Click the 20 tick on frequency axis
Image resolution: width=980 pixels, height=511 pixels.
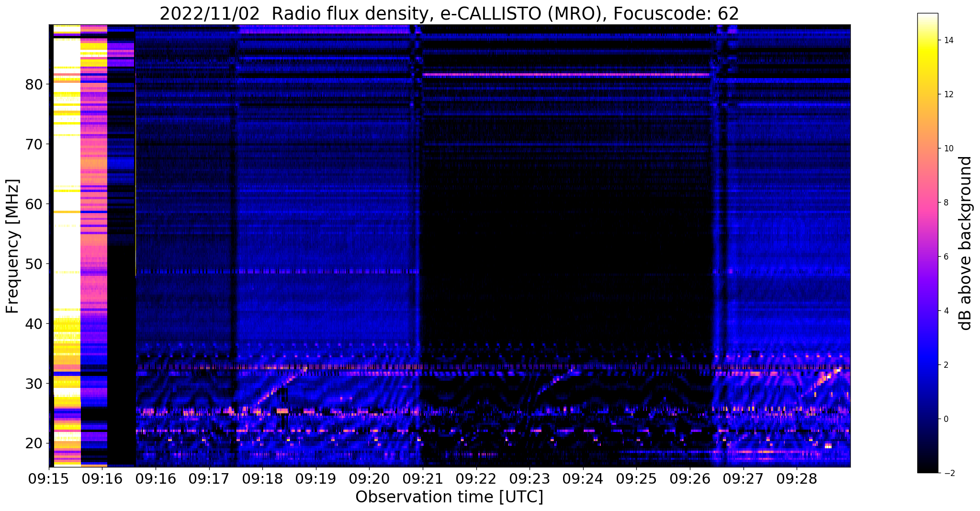pos(34,443)
